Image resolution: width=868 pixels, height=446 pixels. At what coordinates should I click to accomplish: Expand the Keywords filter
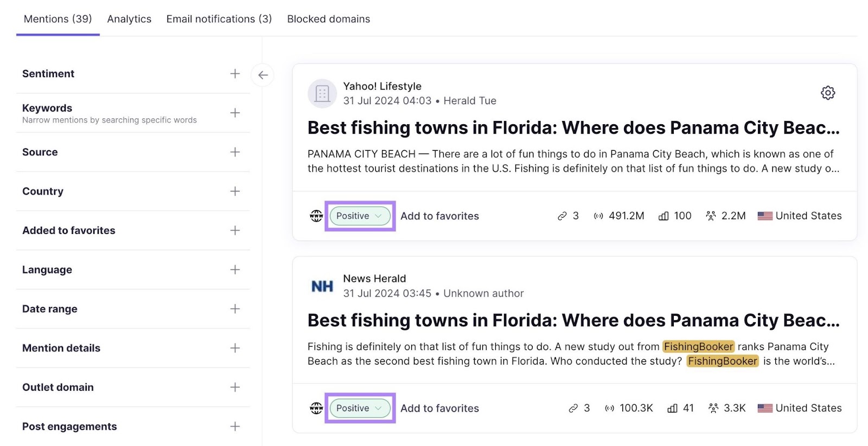[x=234, y=113]
